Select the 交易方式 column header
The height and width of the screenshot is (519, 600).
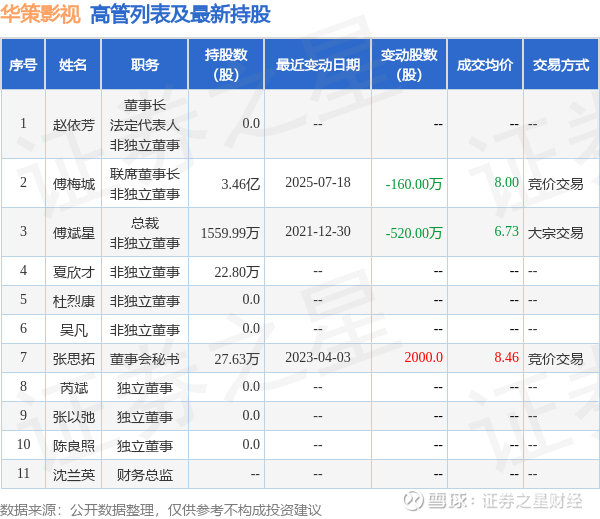(561, 64)
